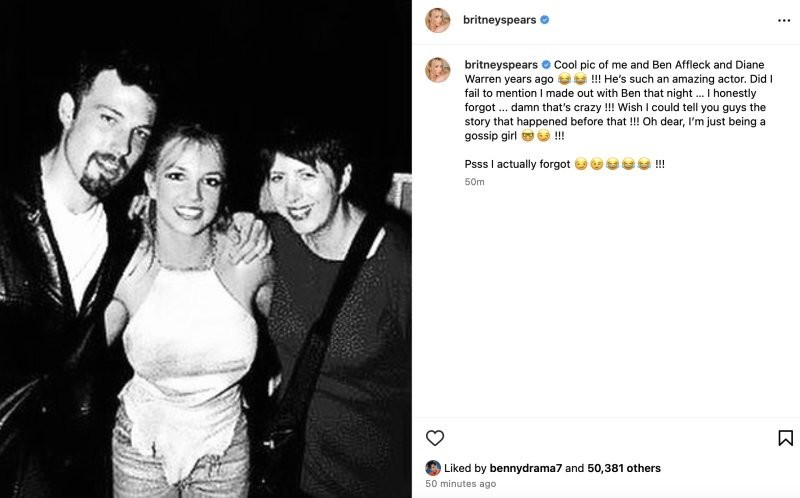This screenshot has width=800, height=498.
Task: Click the verified badge in the post header
Action: (x=546, y=20)
